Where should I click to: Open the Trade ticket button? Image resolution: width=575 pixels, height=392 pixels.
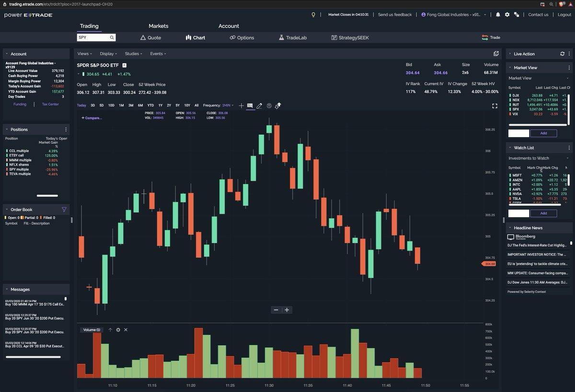point(491,37)
